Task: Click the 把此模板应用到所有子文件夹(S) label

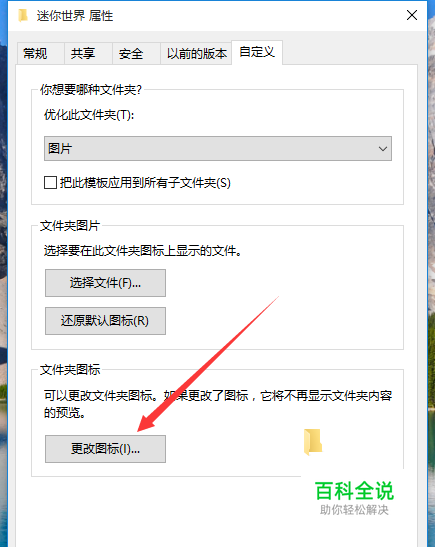Action: tap(145, 183)
